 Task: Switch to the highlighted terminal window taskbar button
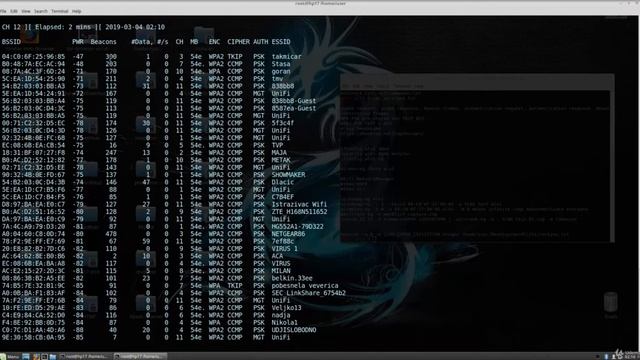140,356
